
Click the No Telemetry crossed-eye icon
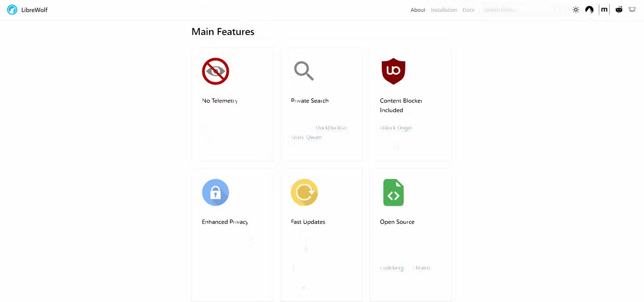coord(215,71)
